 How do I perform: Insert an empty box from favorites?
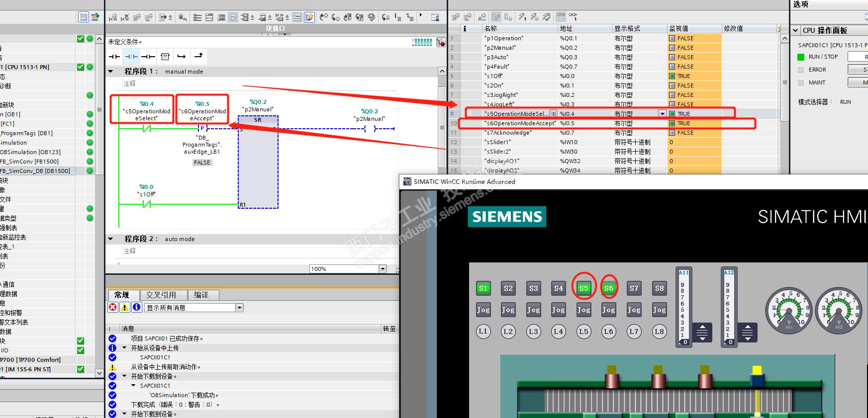click(165, 57)
